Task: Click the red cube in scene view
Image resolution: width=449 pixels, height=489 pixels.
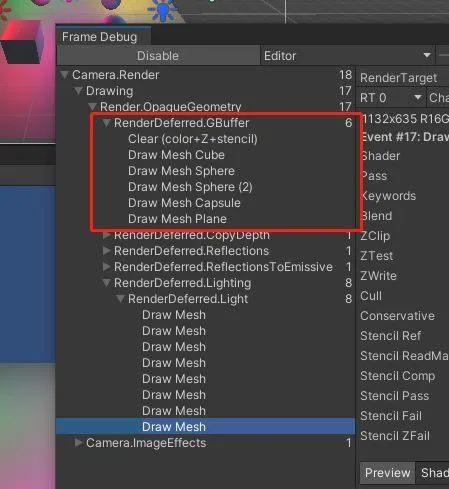Action: (22, 42)
